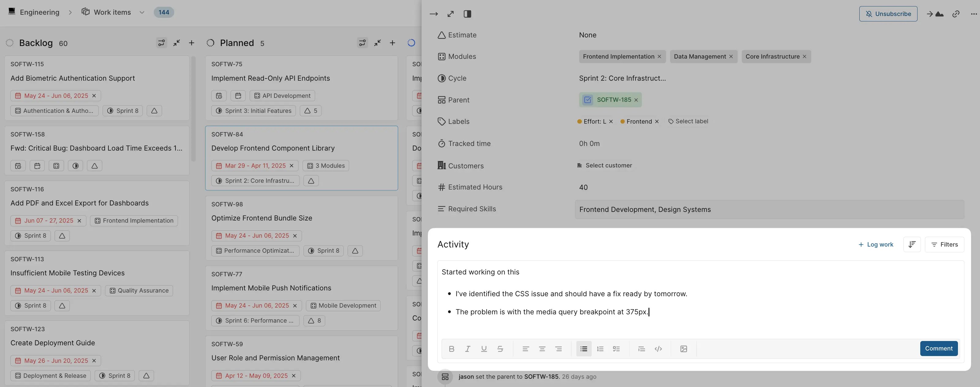Switch to numbered list formatting
The width and height of the screenshot is (980, 387).
[x=600, y=349]
